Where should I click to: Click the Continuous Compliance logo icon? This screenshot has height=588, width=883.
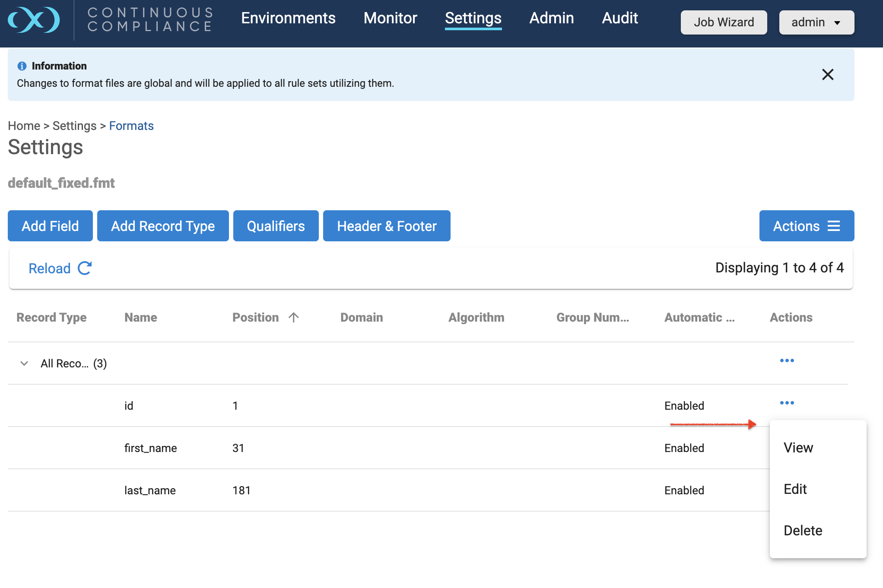[34, 19]
